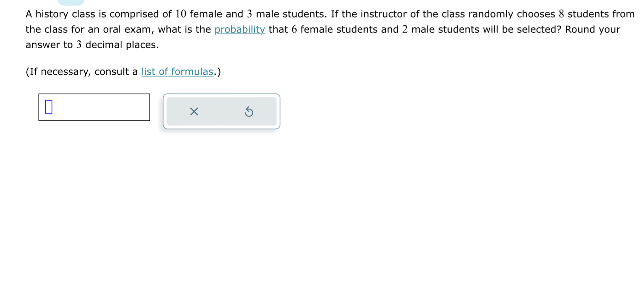This screenshot has width=644, height=300.
Task: Click the rounded toolbar containing X and undo
Action: (222, 111)
